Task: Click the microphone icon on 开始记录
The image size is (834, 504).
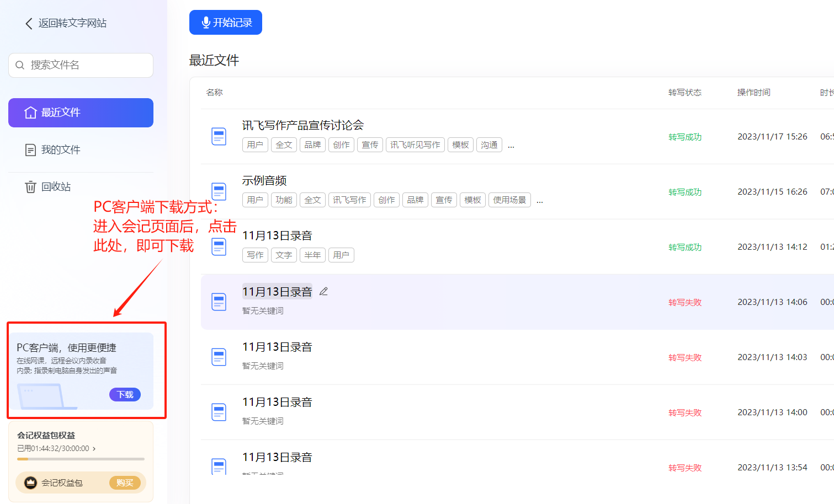Action: pyautogui.click(x=205, y=22)
